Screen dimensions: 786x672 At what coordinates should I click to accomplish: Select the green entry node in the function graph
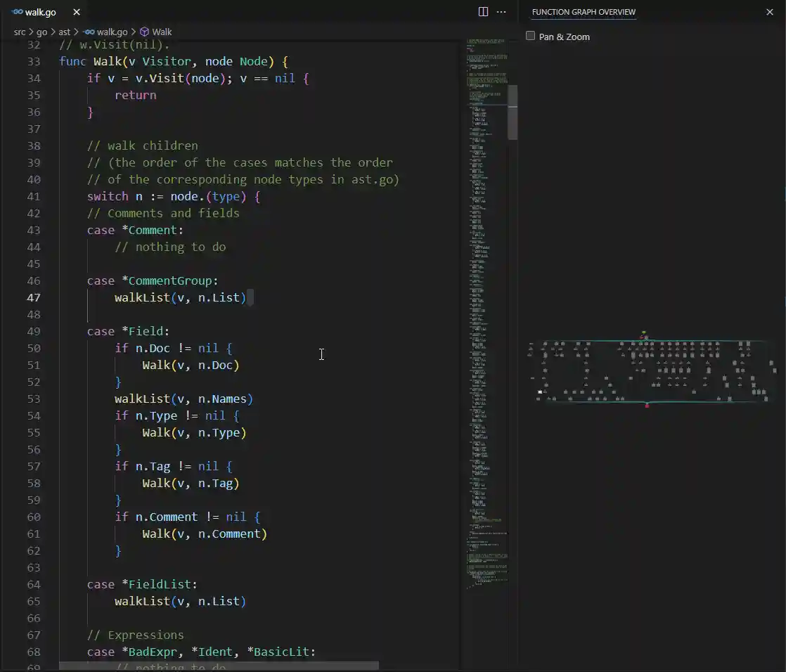643,333
